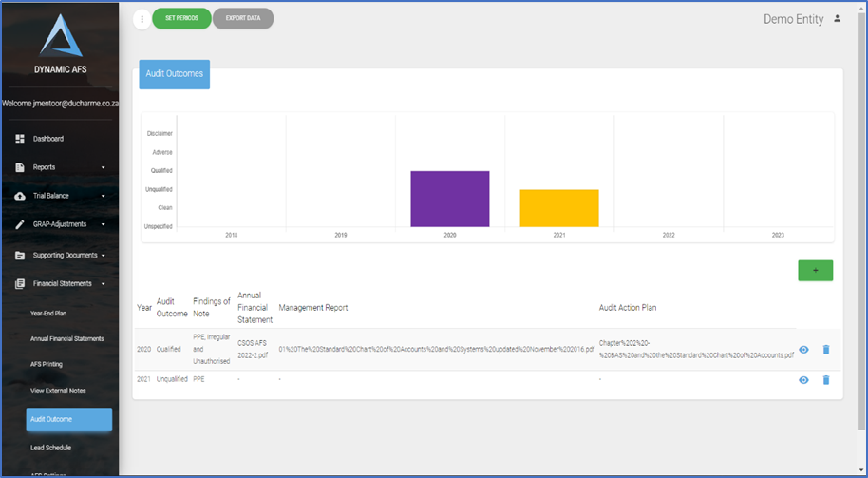The image size is (868, 478).
Task: Select Audit Outcome in sidebar
Action: pyautogui.click(x=69, y=419)
